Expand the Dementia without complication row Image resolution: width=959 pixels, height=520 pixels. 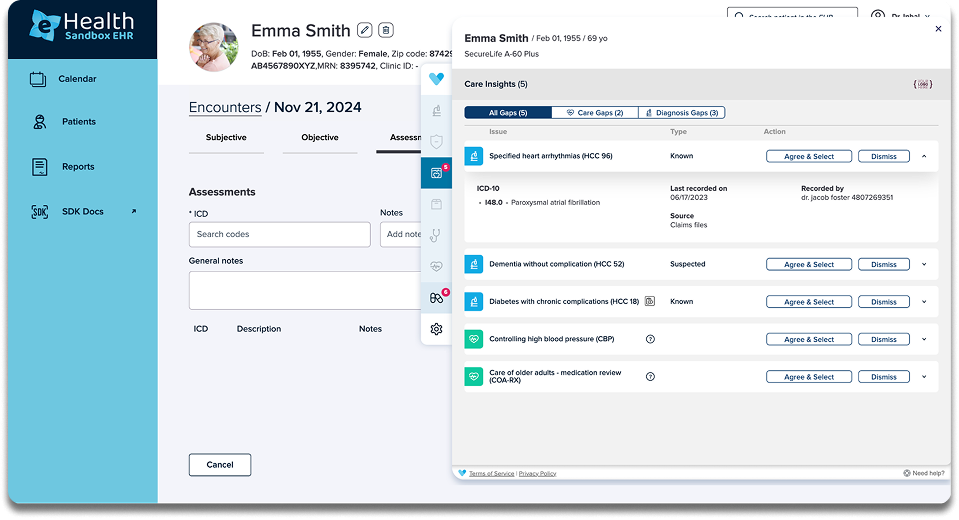tap(924, 264)
